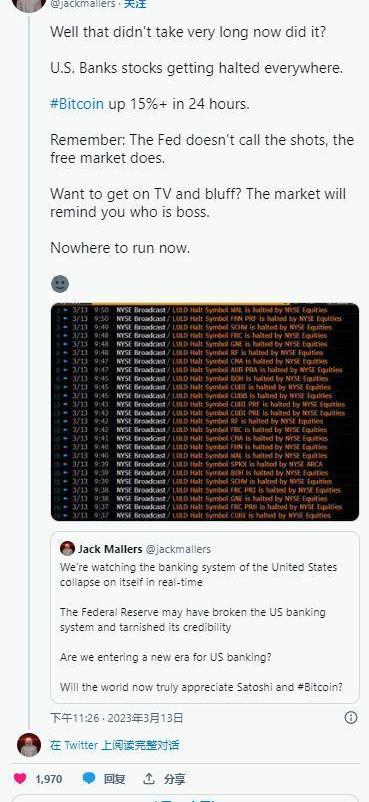
Task: Open the tweet info circle icon
Action: (351, 718)
